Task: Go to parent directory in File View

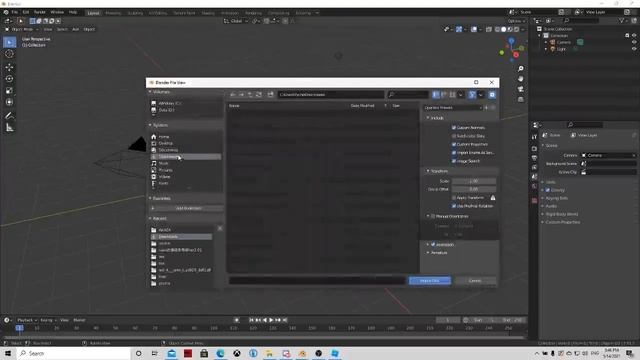Action: pos(250,95)
